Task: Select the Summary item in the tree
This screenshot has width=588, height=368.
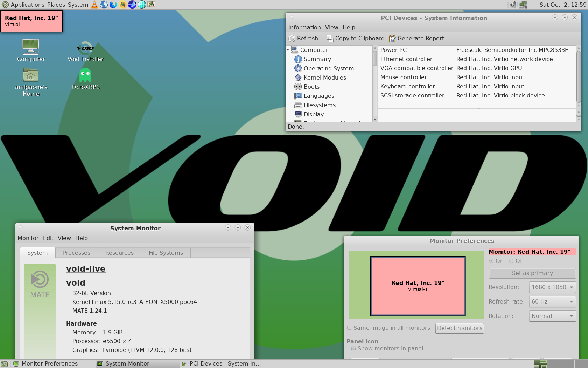Action: click(317, 59)
